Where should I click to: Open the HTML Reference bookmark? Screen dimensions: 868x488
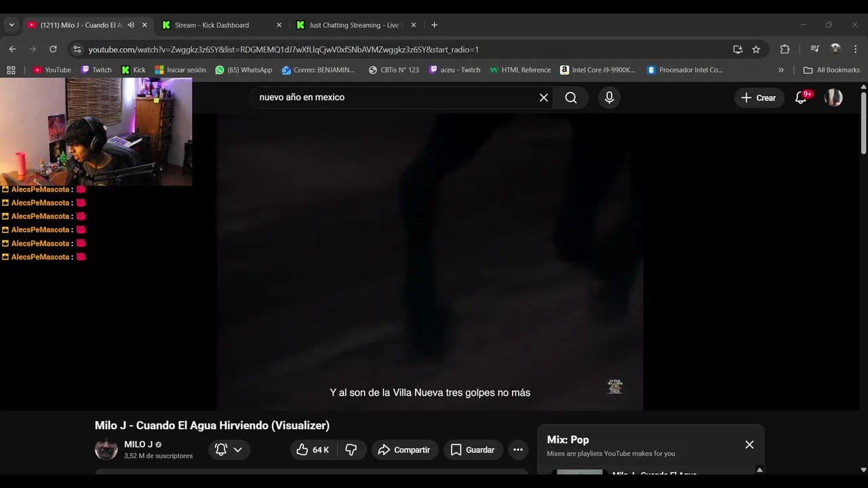tap(520, 70)
